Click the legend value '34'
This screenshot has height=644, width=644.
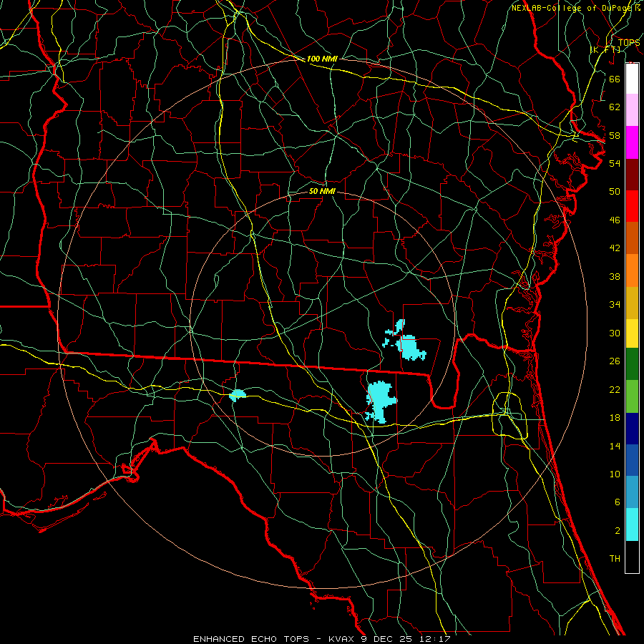coord(615,305)
